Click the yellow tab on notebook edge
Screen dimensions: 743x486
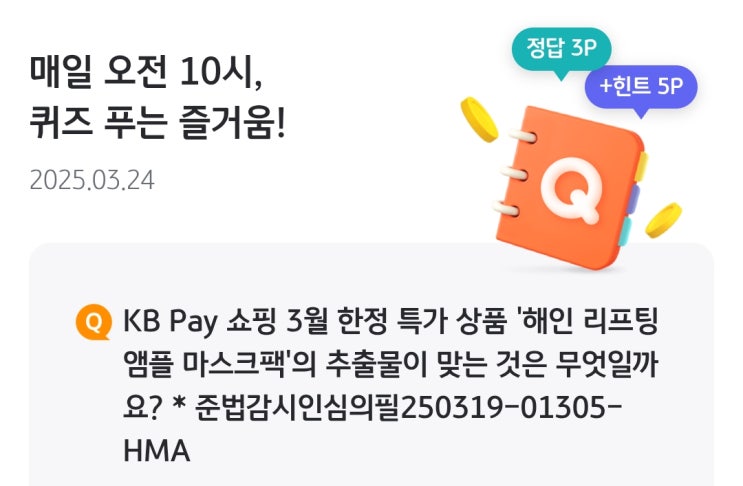click(641, 167)
